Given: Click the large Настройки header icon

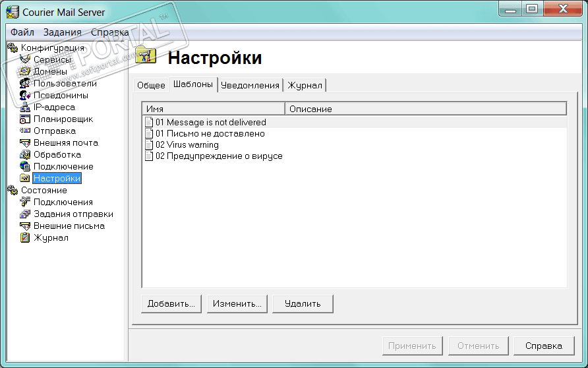Looking at the screenshot, I should 146,55.
